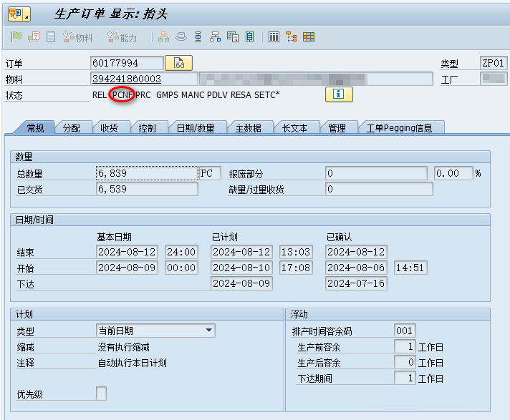
Task: Open the 工单Pegging信息 tab
Action: (399, 128)
